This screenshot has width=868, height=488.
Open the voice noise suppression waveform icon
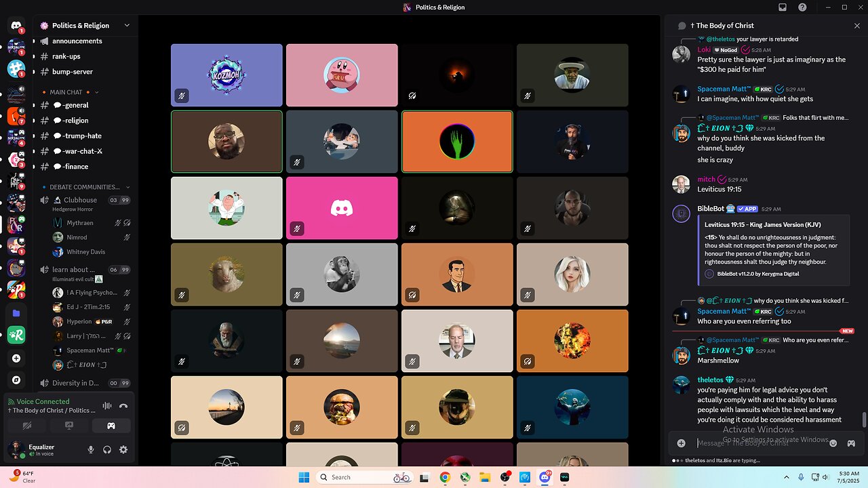coord(106,406)
